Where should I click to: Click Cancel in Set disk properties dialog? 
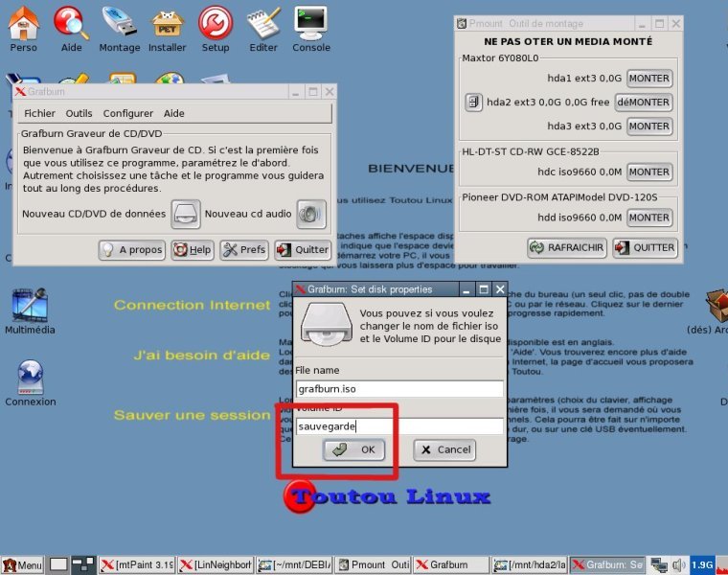pyautogui.click(x=444, y=449)
